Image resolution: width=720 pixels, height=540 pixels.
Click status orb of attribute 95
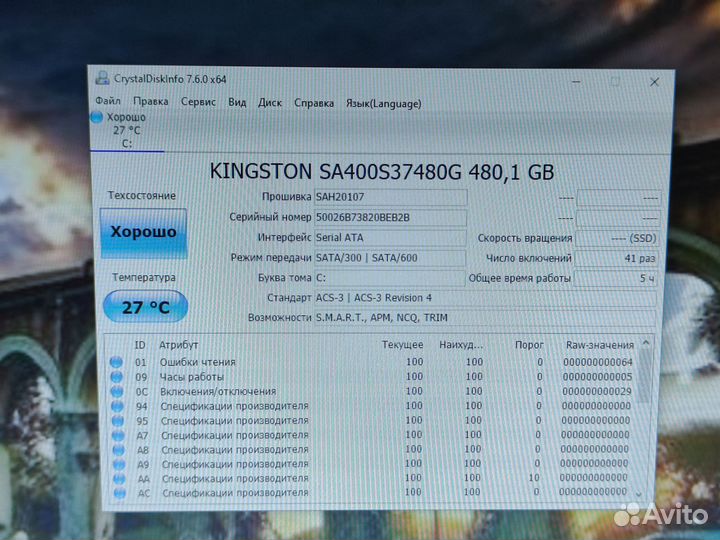tap(118, 421)
